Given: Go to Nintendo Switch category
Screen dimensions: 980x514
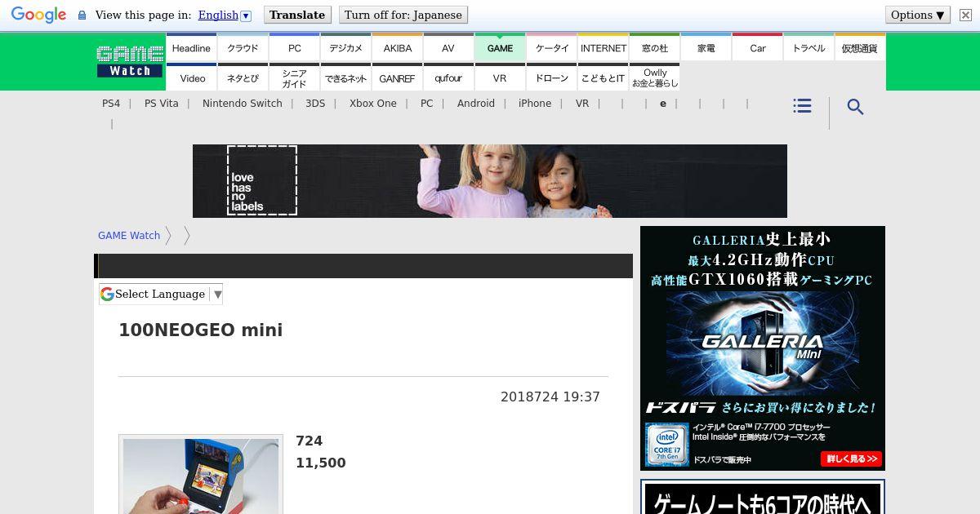Looking at the screenshot, I should point(243,104).
